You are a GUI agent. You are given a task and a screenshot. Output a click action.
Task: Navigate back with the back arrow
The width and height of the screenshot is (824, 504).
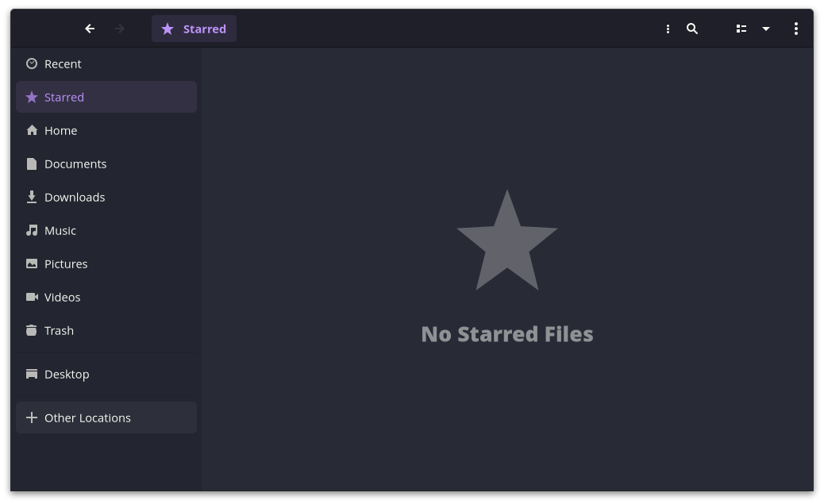90,29
